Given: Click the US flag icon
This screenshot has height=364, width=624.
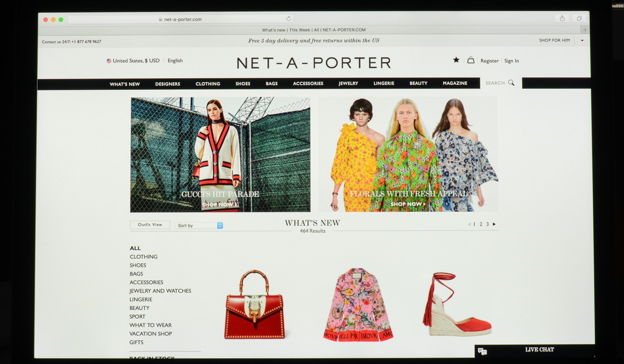Looking at the screenshot, I should [109, 61].
